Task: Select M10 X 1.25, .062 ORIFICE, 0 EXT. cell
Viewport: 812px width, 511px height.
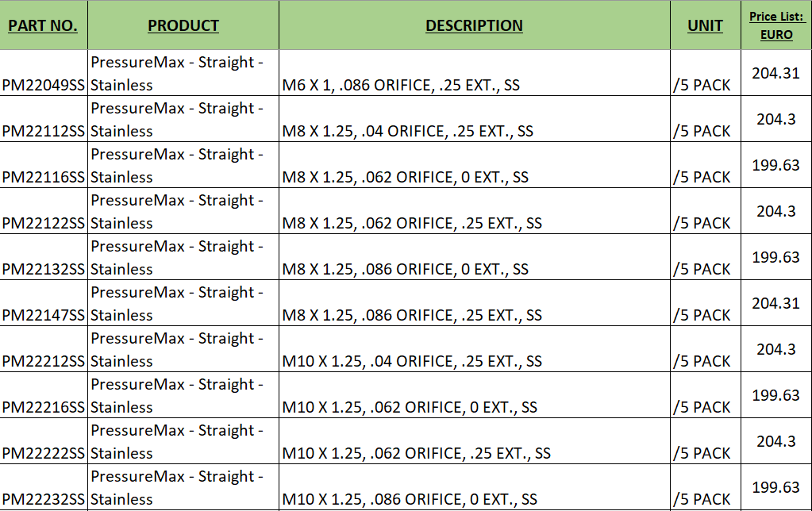Action: [x=475, y=395]
